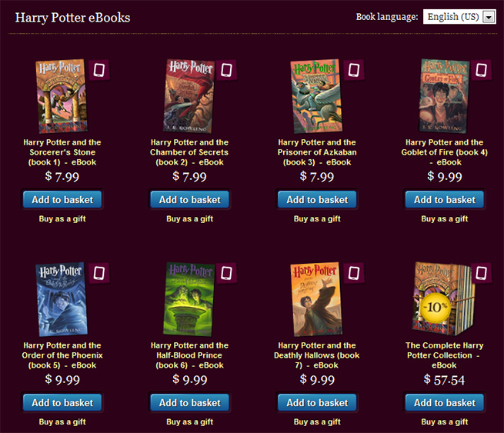Open the Book language dropdown arrow

[489, 17]
